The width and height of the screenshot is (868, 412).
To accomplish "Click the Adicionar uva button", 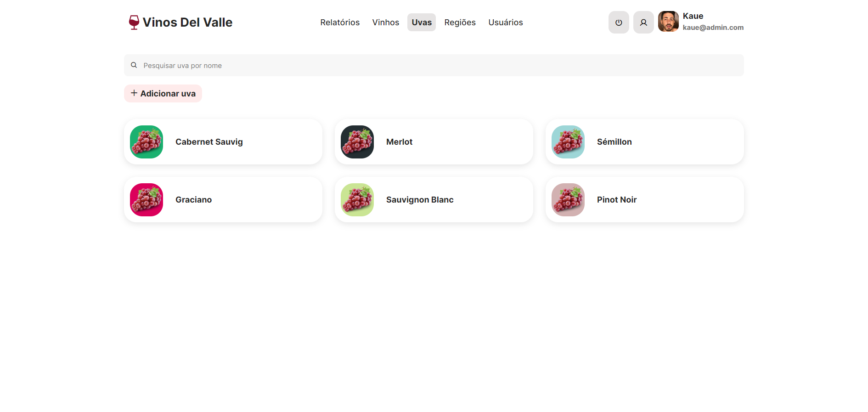I will pos(163,93).
